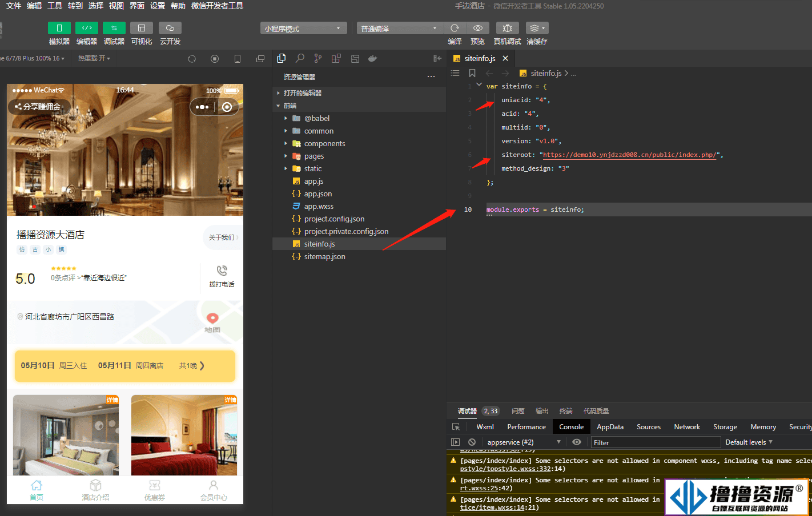Open the 编辑 menu
Image resolution: width=812 pixels, height=516 pixels.
(x=34, y=6)
